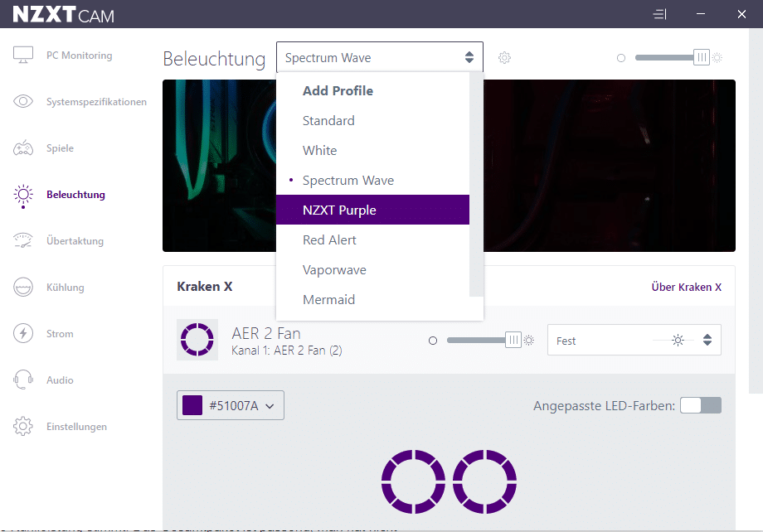The image size is (763, 532).
Task: Click the profile list scrollbar
Action: coord(476,184)
